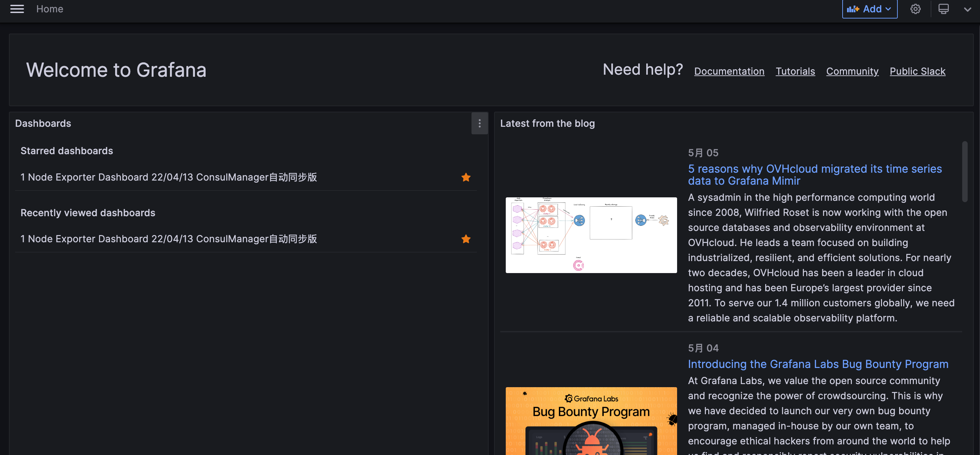
Task: Open the Community link
Action: [852, 71]
